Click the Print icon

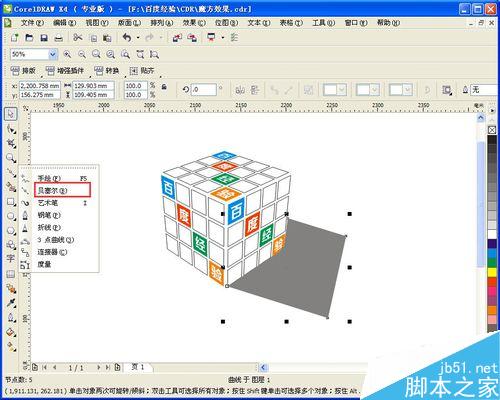pyautogui.click(x=59, y=38)
